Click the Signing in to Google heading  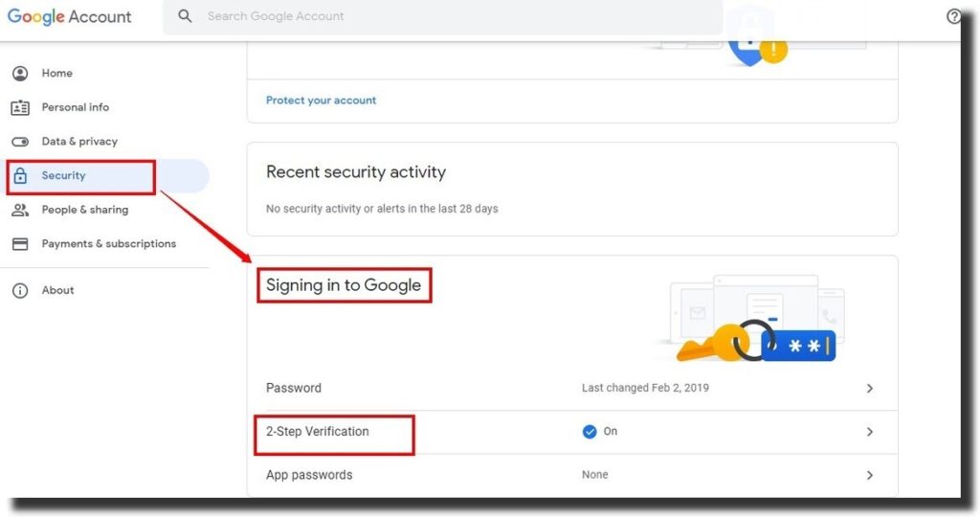click(x=344, y=285)
